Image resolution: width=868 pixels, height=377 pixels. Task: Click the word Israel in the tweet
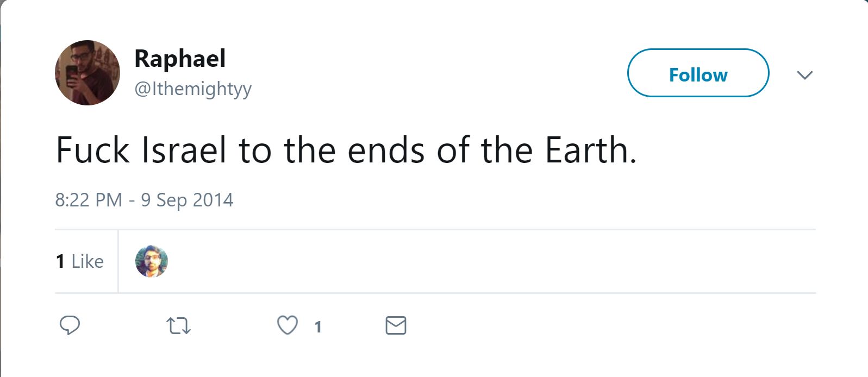pyautogui.click(x=184, y=150)
